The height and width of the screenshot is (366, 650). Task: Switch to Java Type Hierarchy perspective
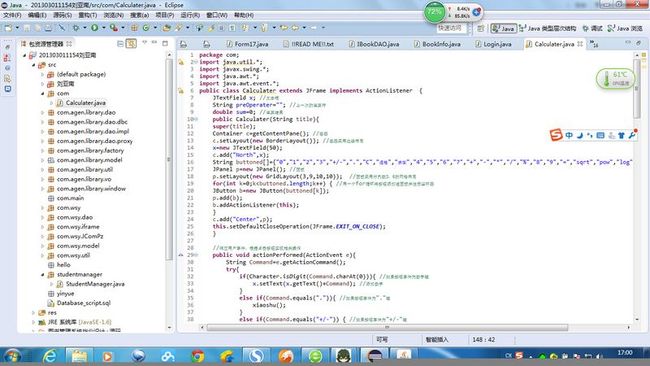point(547,28)
